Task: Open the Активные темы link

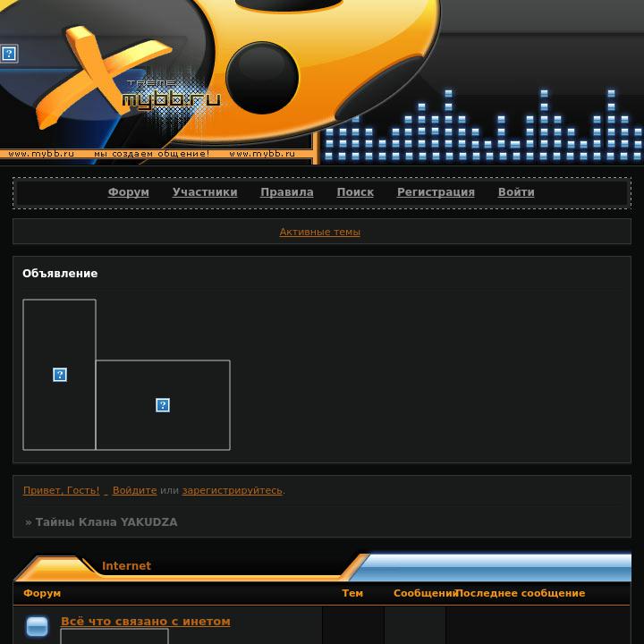Action: click(320, 232)
